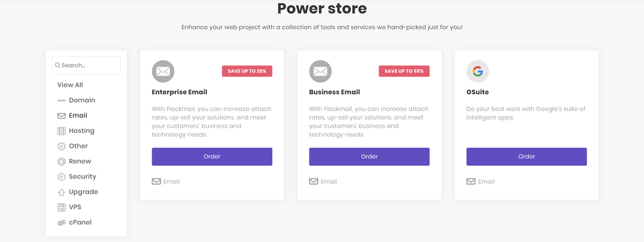Screen dimensions: 644x242
Task: Open the Domain category
Action: coord(82,100)
